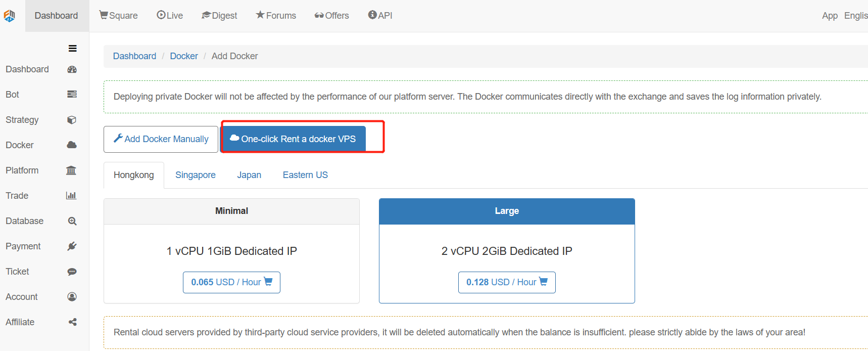Click the '2 vCPU 2GiB Dedicated IP' text
Viewport: 868px width, 351px height.
507,251
